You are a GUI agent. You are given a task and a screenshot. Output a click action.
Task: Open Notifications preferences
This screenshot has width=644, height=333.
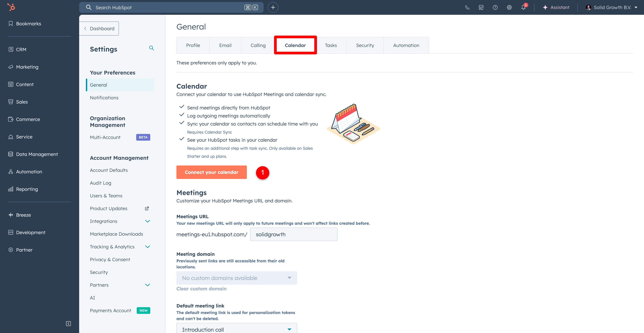104,98
